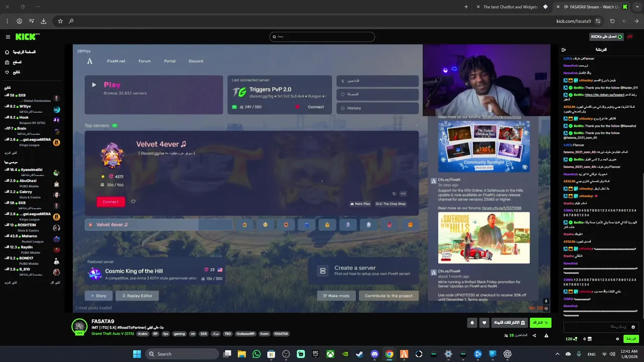
Task: Open the Safehouse in the Hills thumbnail
Action: tap(484, 238)
